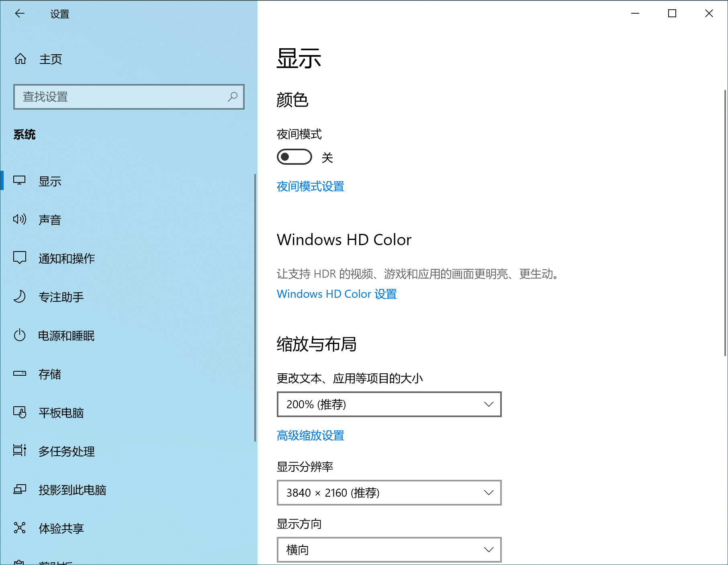
Task: Click the home icon next to 主页
Action: click(20, 59)
